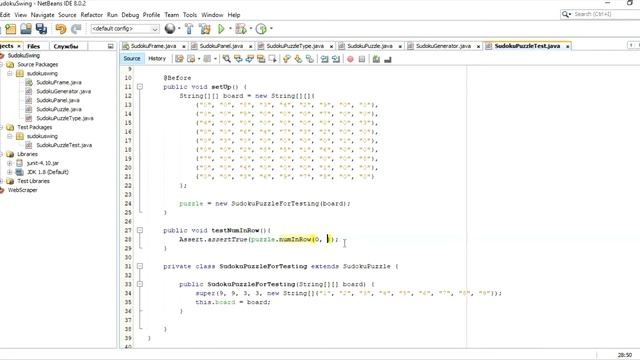Image resolution: width=640 pixels, height=360 pixels.
Task: Switch to the History editor view
Action: [x=157, y=59]
